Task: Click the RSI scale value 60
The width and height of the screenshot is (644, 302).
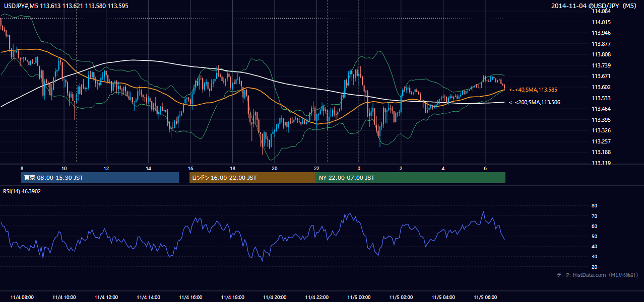Action: pyautogui.click(x=595, y=226)
